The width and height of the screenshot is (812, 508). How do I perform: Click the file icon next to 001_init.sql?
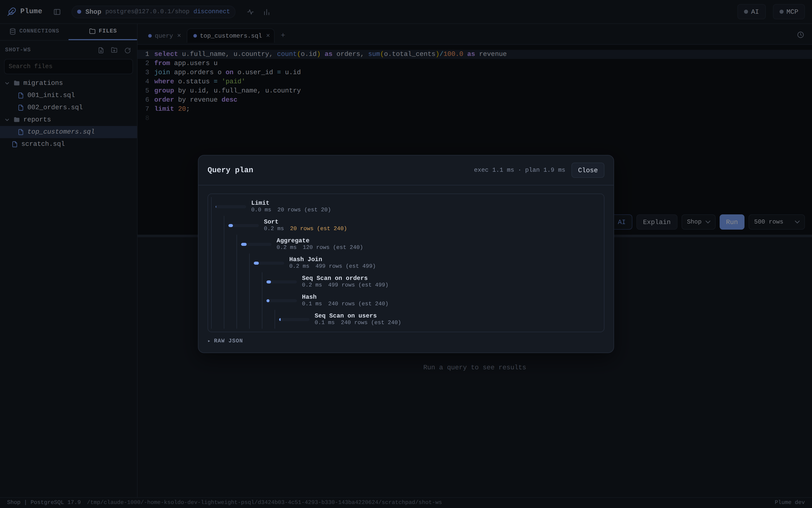[21, 96]
